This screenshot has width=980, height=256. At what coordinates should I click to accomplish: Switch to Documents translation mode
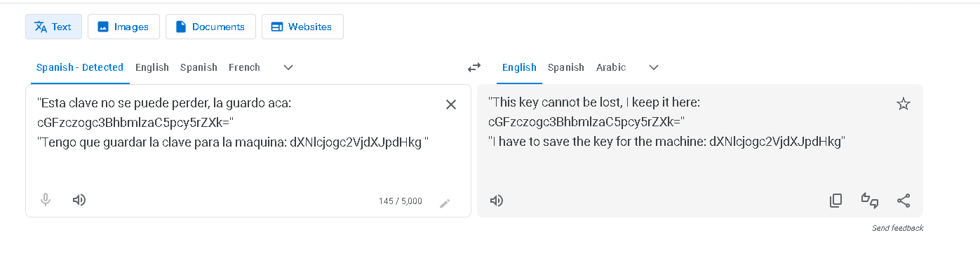pyautogui.click(x=211, y=27)
